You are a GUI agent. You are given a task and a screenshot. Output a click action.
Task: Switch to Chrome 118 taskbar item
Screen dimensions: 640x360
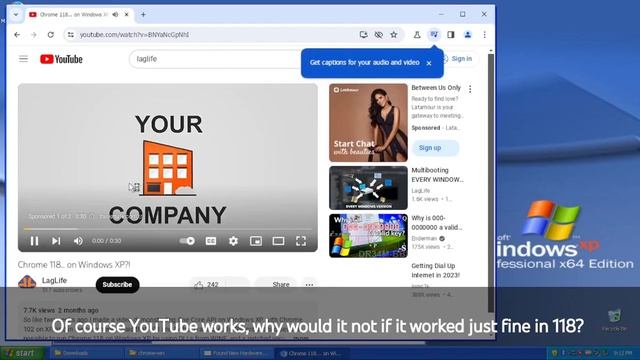pos(312,353)
